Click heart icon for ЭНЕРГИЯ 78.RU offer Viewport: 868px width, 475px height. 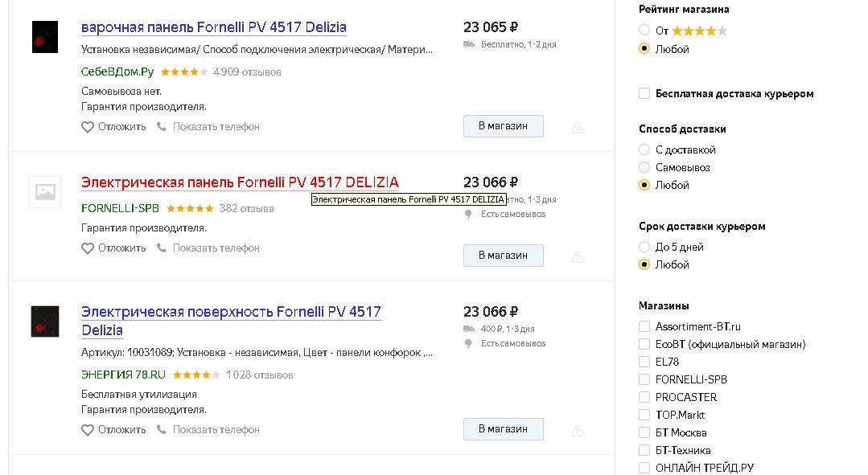tap(88, 430)
